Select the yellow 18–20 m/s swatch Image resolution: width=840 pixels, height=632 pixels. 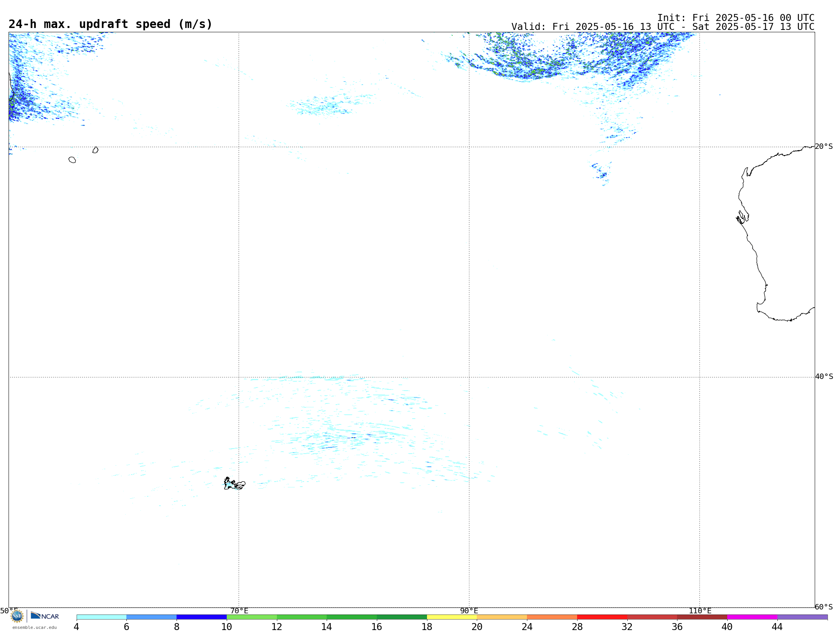tap(452, 617)
